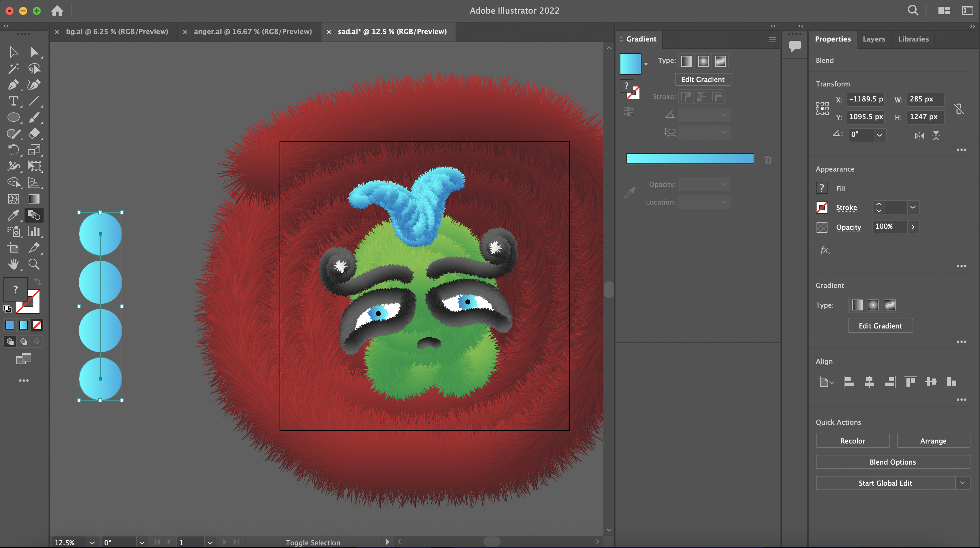Viewport: 980px width, 548px height.
Task: Switch to the Layers tab
Action: [873, 39]
